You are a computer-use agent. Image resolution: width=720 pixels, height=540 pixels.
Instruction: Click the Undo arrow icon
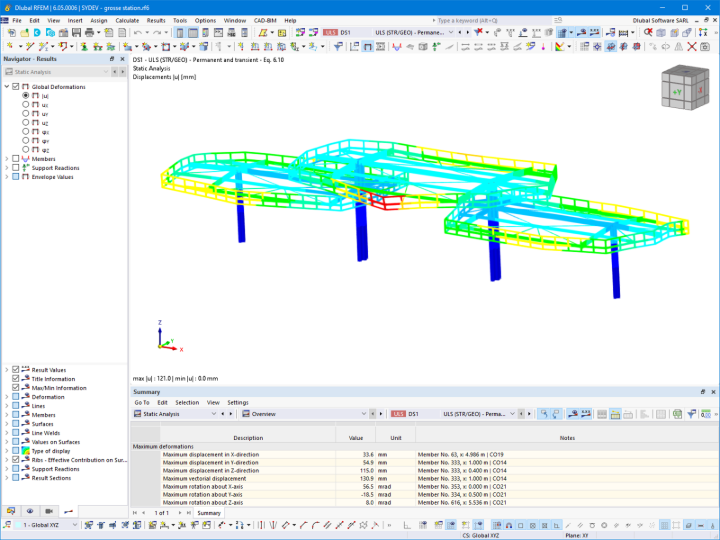(138, 33)
